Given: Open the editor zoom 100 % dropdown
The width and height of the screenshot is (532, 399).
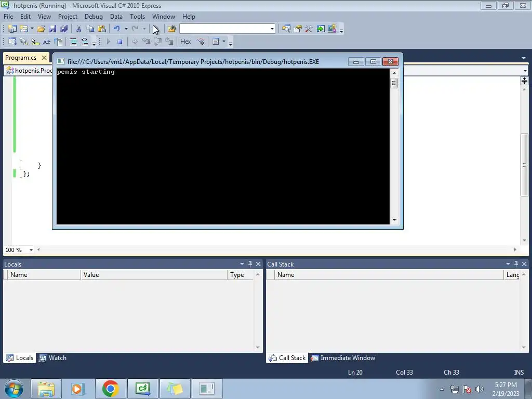Looking at the screenshot, I should pyautogui.click(x=31, y=250).
